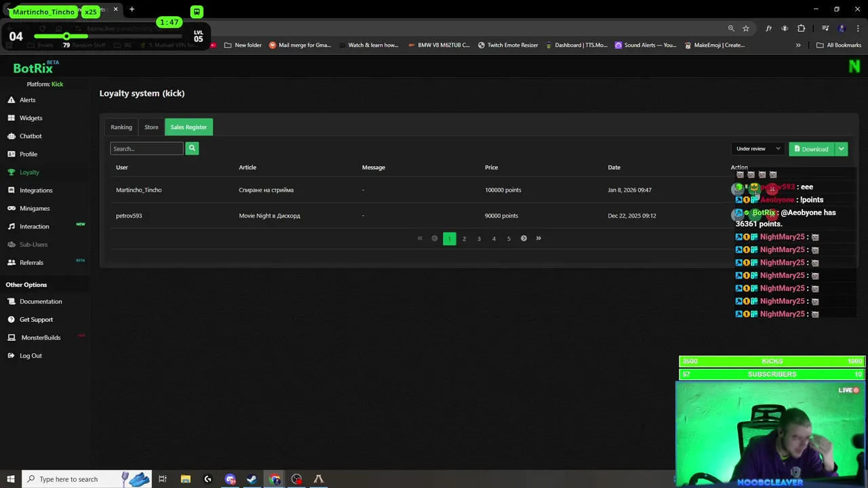Screen dimensions: 868x488
Task: Click the 'Movie Night в Дискорд' article
Action: [269, 216]
